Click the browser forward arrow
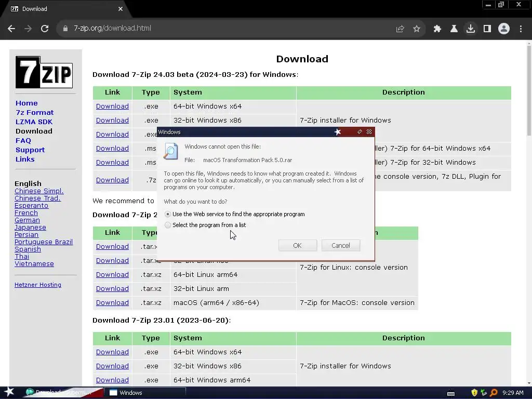Viewport: 532px width, 399px height. (28, 29)
